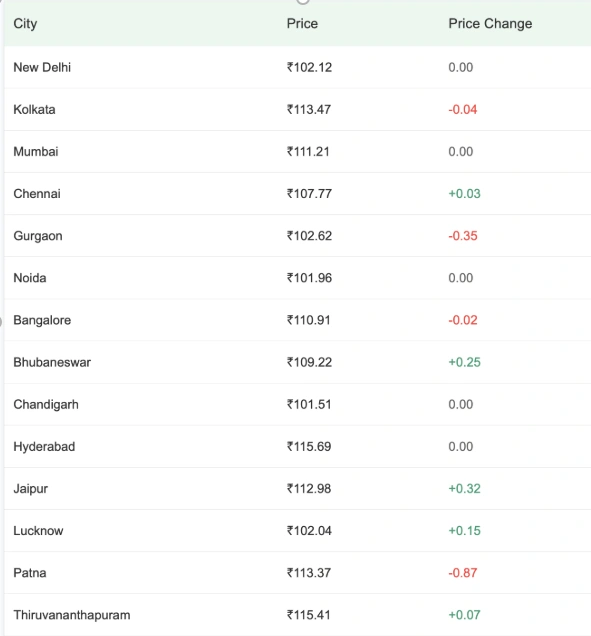Click Mumbai's price change 0.00

pyautogui.click(x=461, y=152)
